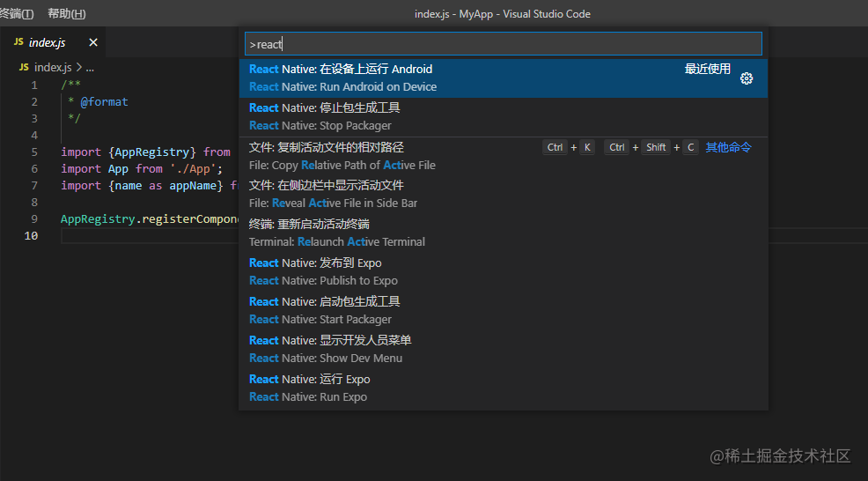Click the JS icon in the breadcrumb
Screen dimensions: 868x481
[x=24, y=67]
